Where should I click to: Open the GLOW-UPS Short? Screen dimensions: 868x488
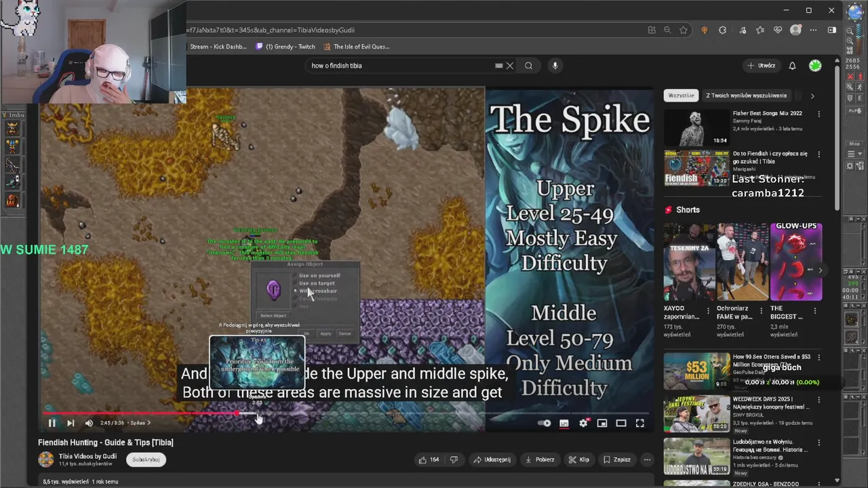[795, 262]
